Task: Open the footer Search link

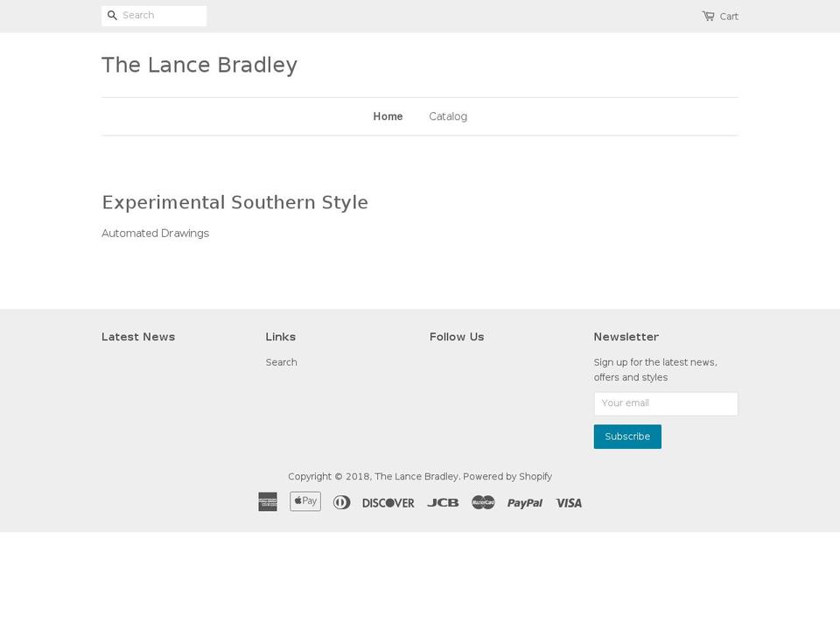Action: [x=281, y=362]
